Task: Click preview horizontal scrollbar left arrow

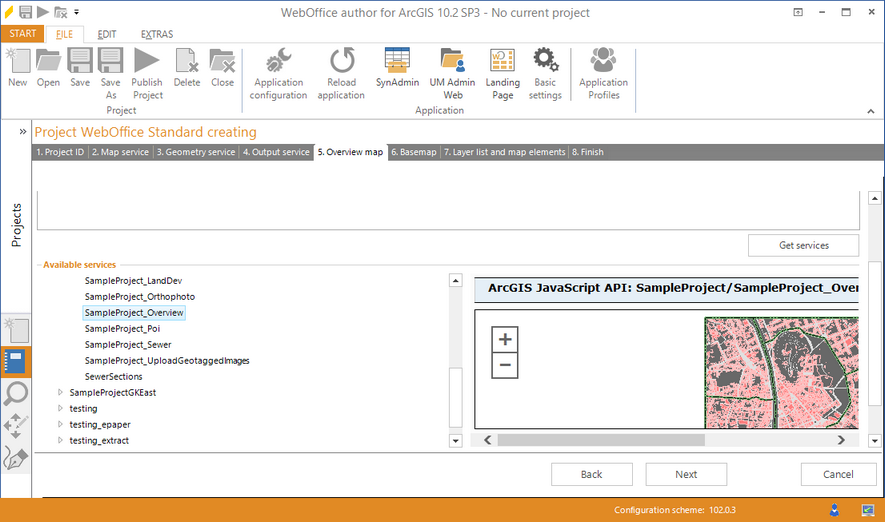Action: click(x=488, y=440)
